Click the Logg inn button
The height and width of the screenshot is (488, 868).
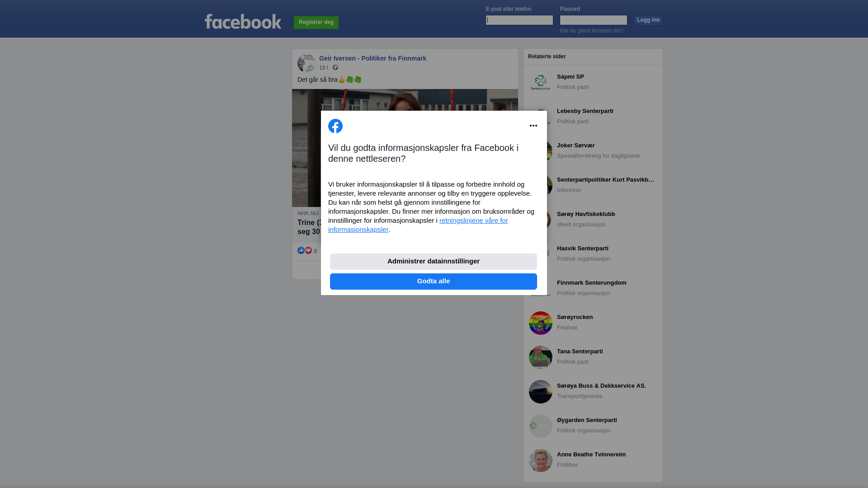tap(648, 20)
